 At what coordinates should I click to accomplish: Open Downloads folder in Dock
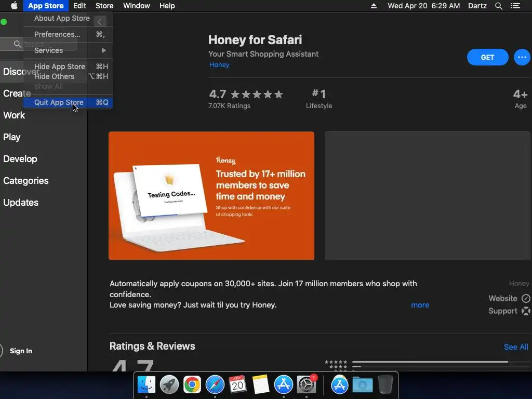point(362,385)
